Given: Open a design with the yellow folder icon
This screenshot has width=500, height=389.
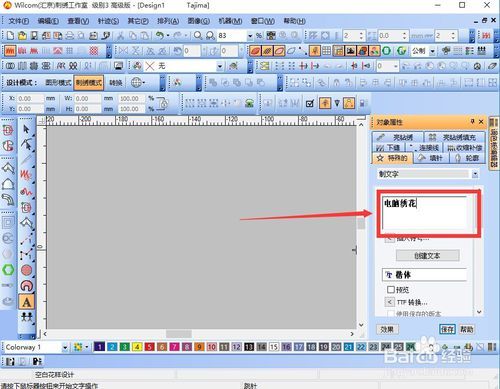Looking at the screenshot, I should tap(22, 35).
